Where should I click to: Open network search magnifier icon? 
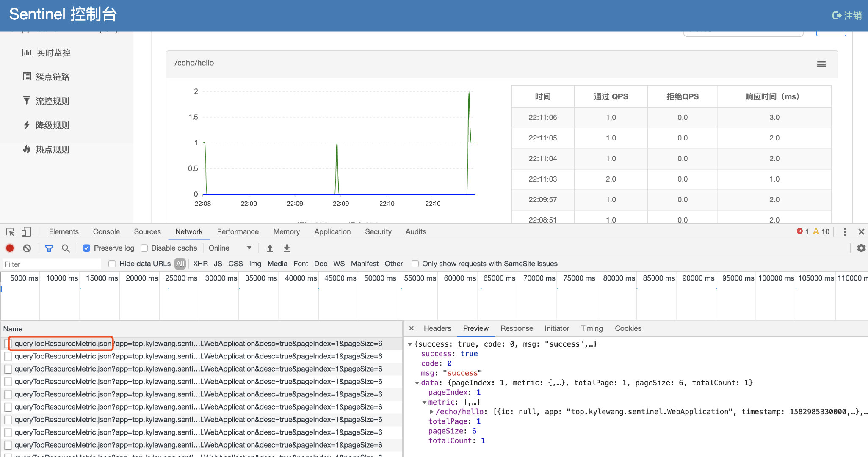point(66,248)
